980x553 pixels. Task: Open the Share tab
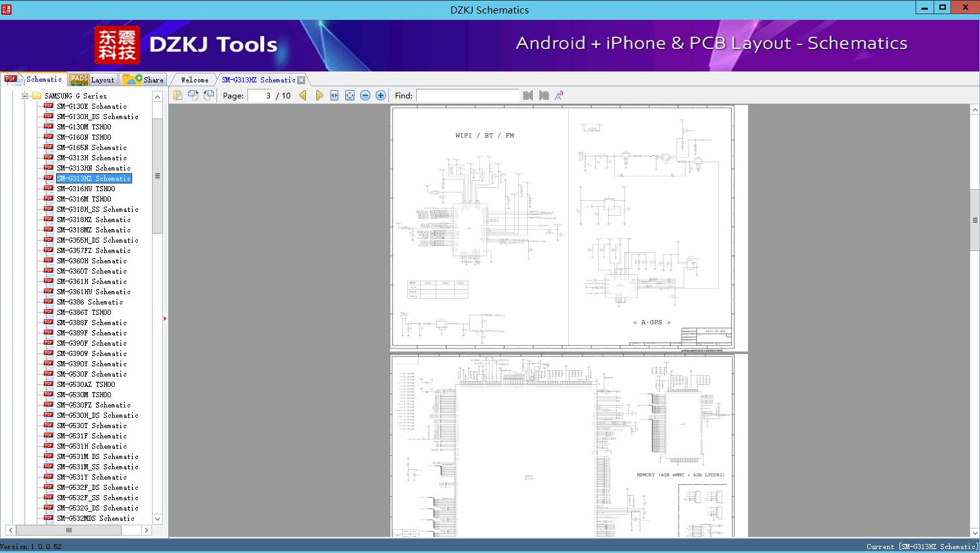tap(144, 80)
